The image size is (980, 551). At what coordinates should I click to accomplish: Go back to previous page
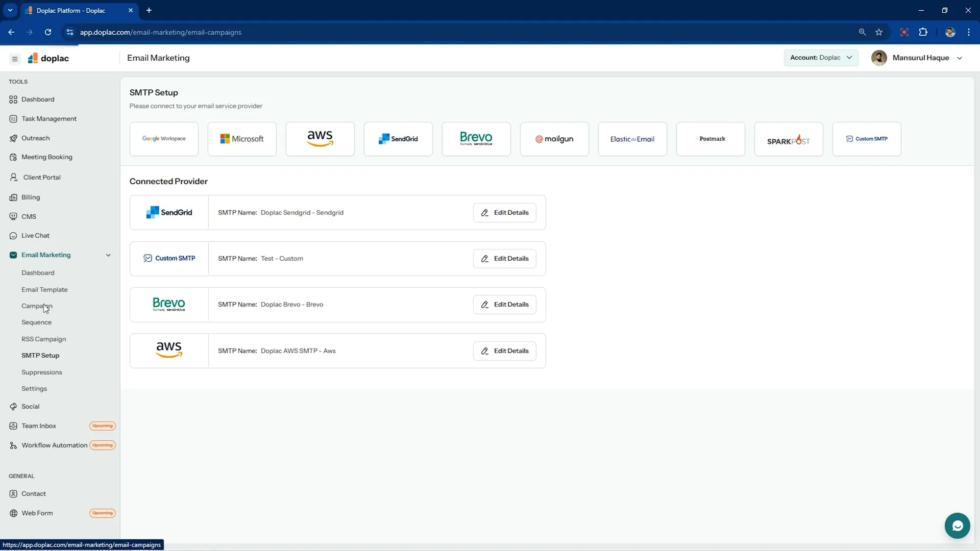tap(11, 32)
